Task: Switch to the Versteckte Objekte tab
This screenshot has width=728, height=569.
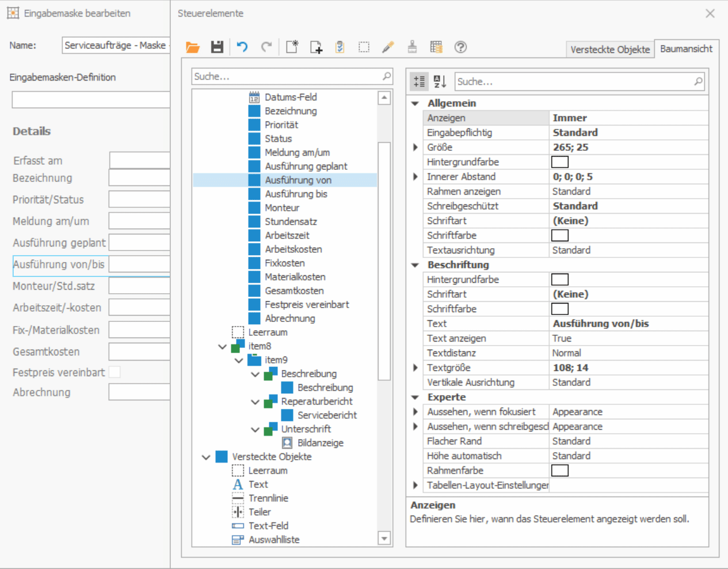Action: [610, 50]
